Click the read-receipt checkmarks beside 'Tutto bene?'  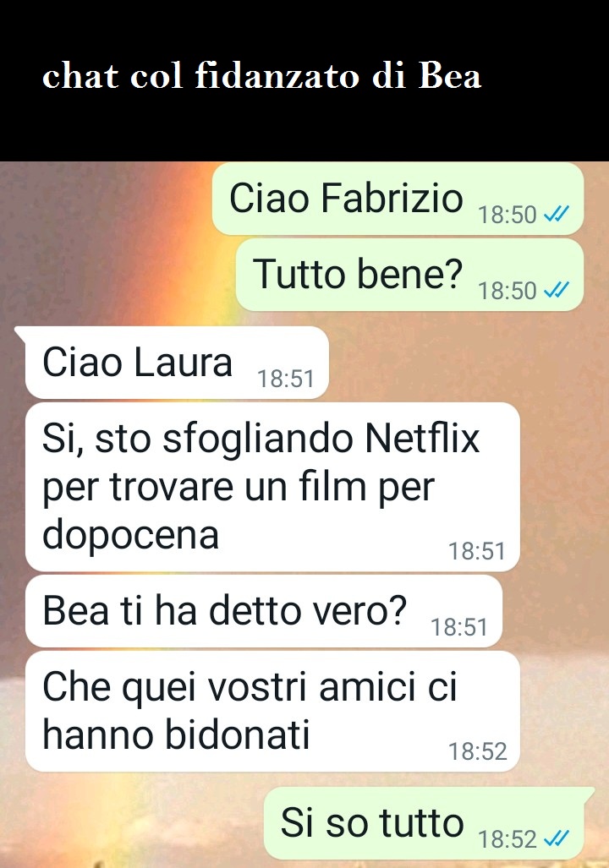coord(557,290)
